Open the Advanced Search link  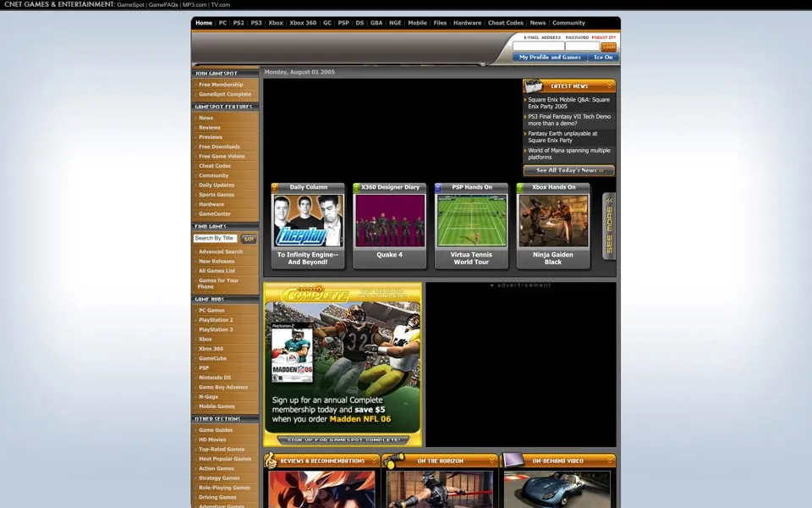[x=221, y=251]
